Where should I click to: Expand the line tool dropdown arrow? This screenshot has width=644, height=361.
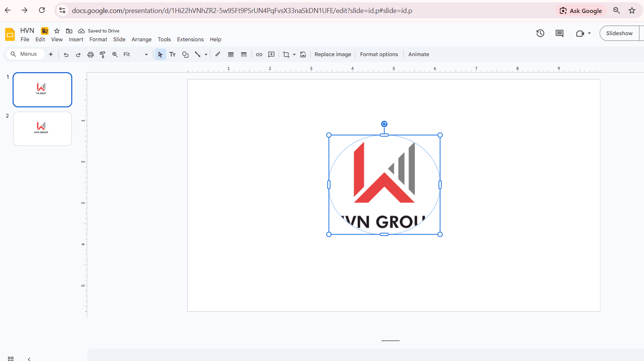click(206, 55)
